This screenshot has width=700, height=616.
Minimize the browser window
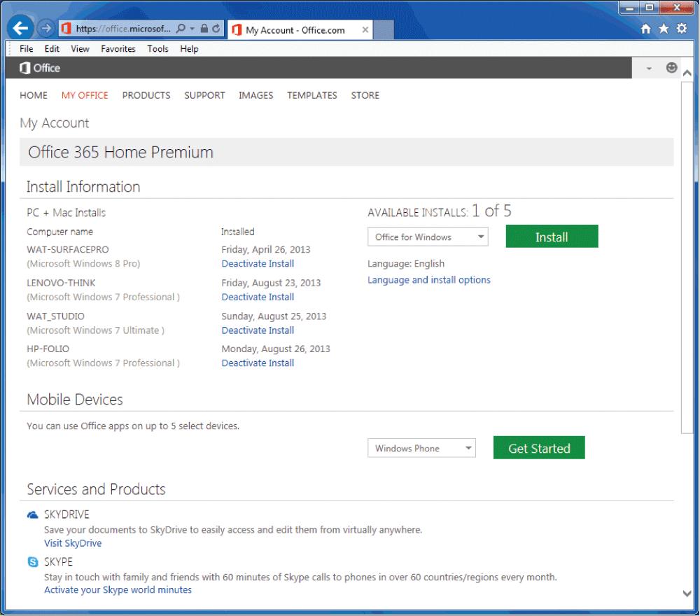630,8
